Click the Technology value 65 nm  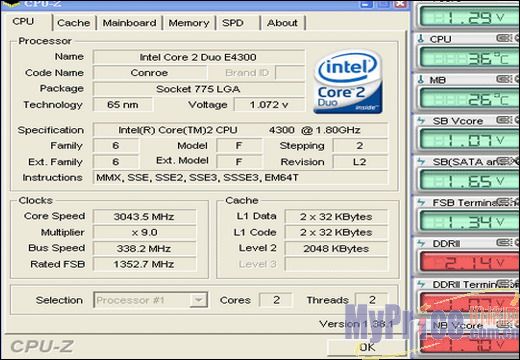(123, 105)
